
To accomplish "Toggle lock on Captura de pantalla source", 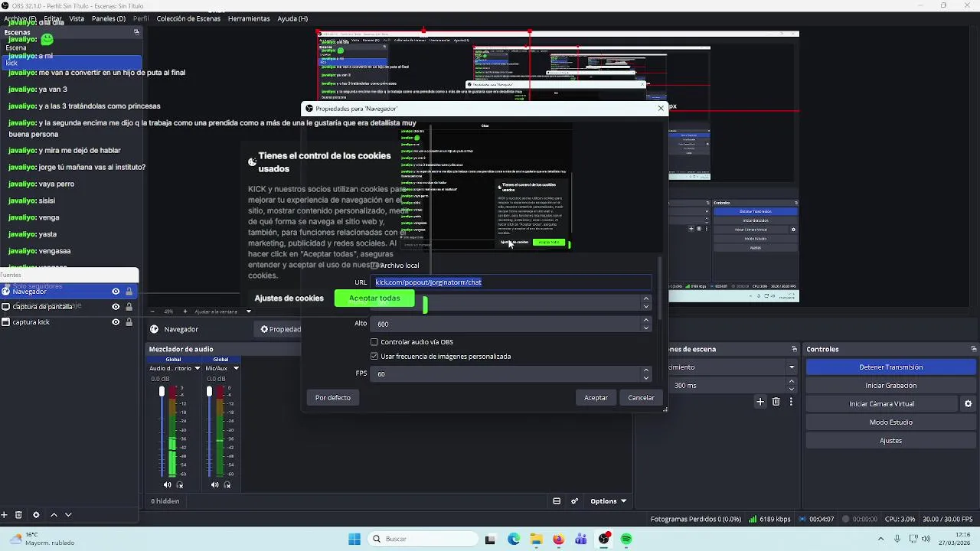I will coord(129,307).
